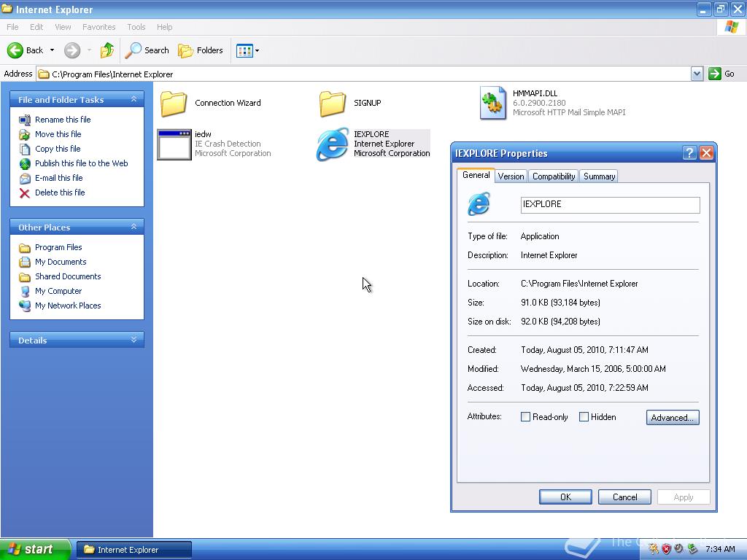The height and width of the screenshot is (560, 747).
Task: Go back with the green Back arrow
Action: pos(25,50)
